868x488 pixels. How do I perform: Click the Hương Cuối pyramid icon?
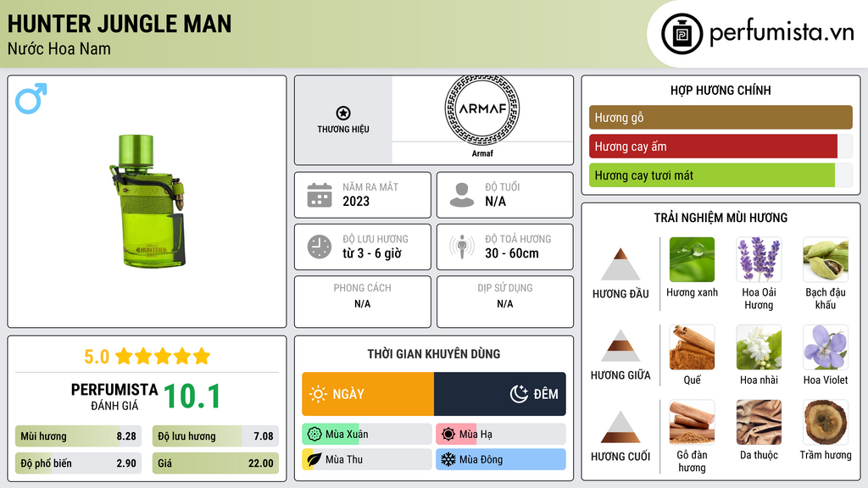[x=620, y=427]
